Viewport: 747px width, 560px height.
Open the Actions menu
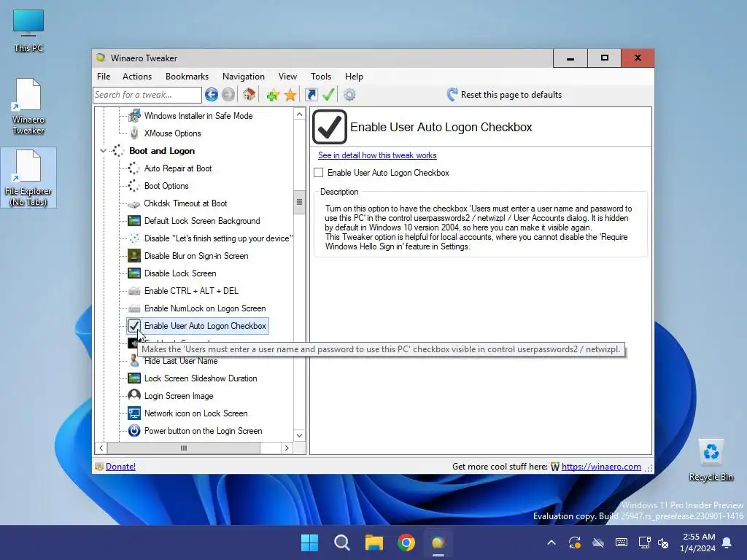click(x=136, y=77)
